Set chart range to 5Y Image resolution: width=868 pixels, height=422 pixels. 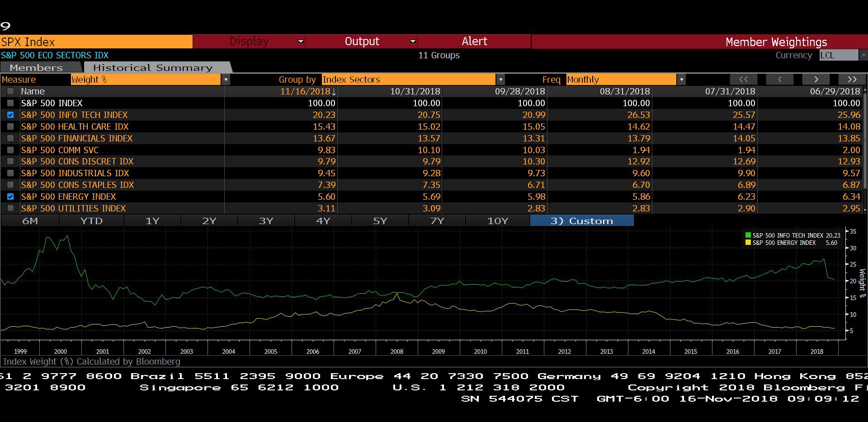click(x=380, y=221)
